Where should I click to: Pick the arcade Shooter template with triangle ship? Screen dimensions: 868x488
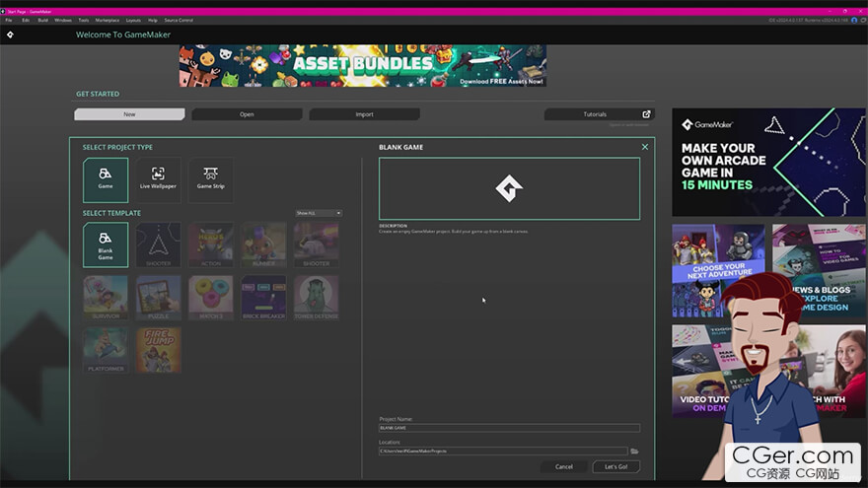158,245
